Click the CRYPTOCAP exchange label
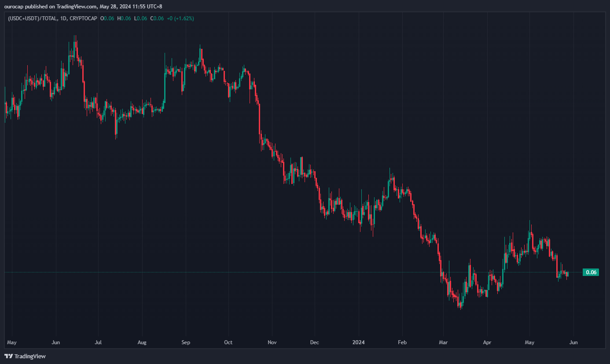 point(83,18)
